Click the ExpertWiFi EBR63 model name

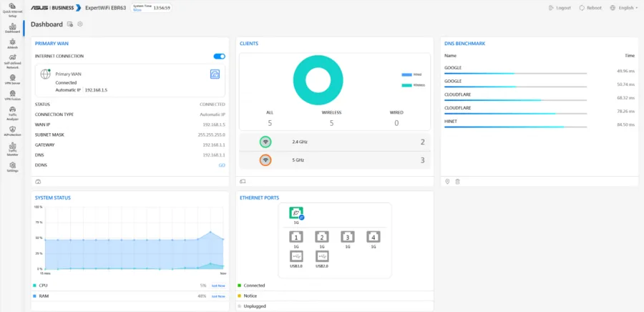click(x=106, y=8)
